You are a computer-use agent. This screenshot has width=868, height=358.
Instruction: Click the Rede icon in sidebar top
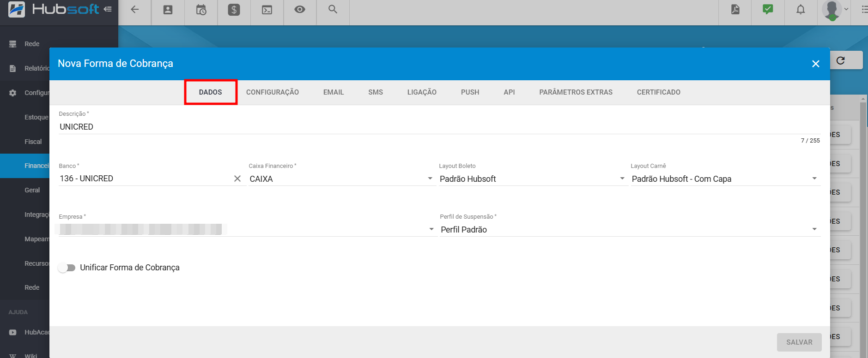pos(13,44)
